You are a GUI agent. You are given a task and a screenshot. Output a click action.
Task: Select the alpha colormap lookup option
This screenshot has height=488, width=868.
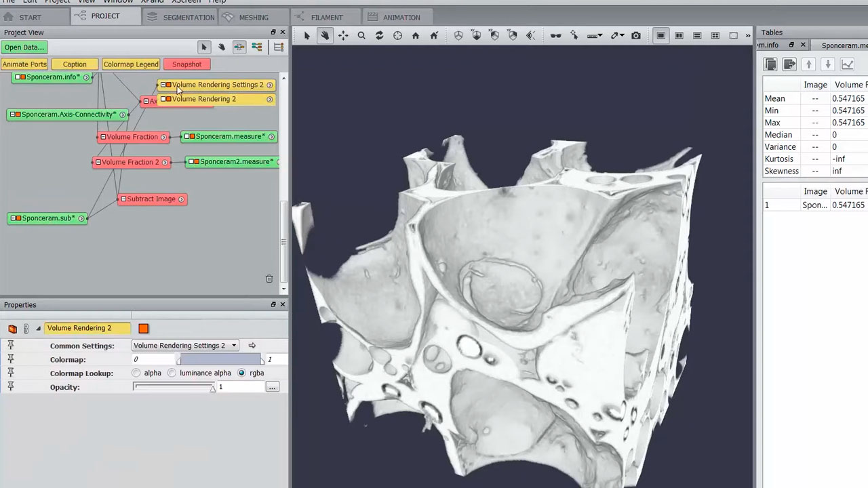tap(137, 373)
